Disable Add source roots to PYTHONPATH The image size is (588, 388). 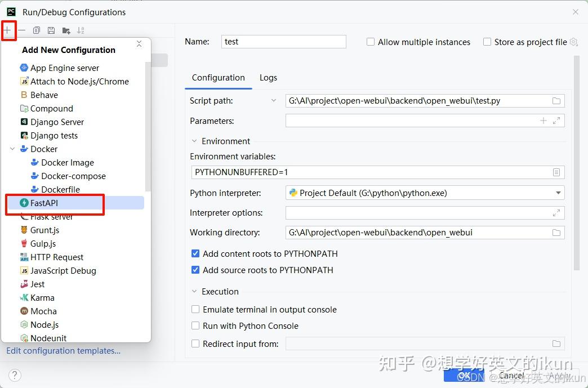[x=195, y=270]
